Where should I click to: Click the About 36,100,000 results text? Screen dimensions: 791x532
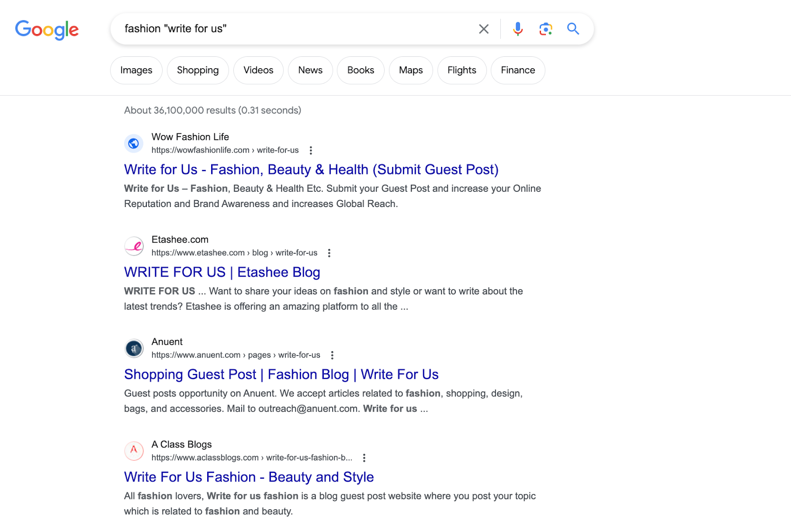pyautogui.click(x=213, y=110)
